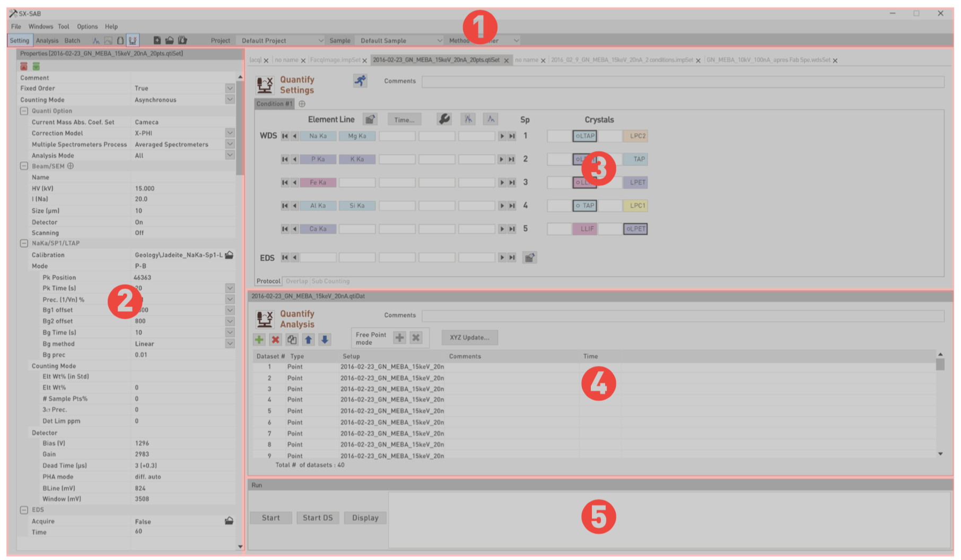This screenshot has width=961, height=560.
Task: Open the Fixed Order dropdown
Action: click(x=230, y=89)
